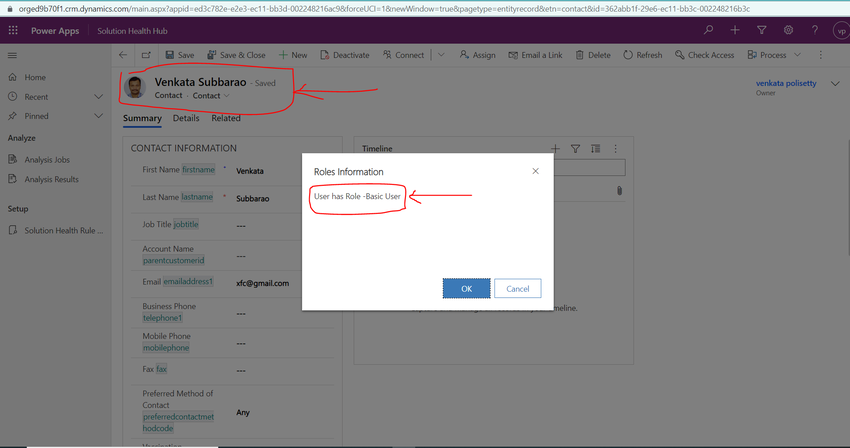850x448 pixels.
Task: Switch to the Details tab
Action: tap(186, 118)
